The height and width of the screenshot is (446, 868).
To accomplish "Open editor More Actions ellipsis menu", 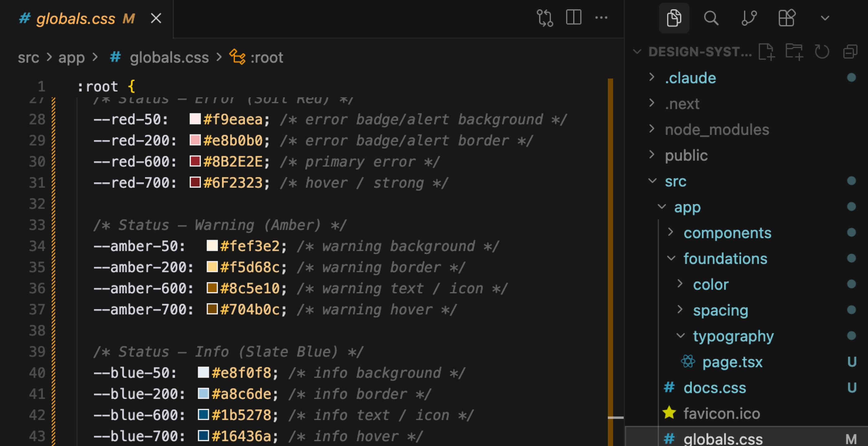I will tap(601, 18).
